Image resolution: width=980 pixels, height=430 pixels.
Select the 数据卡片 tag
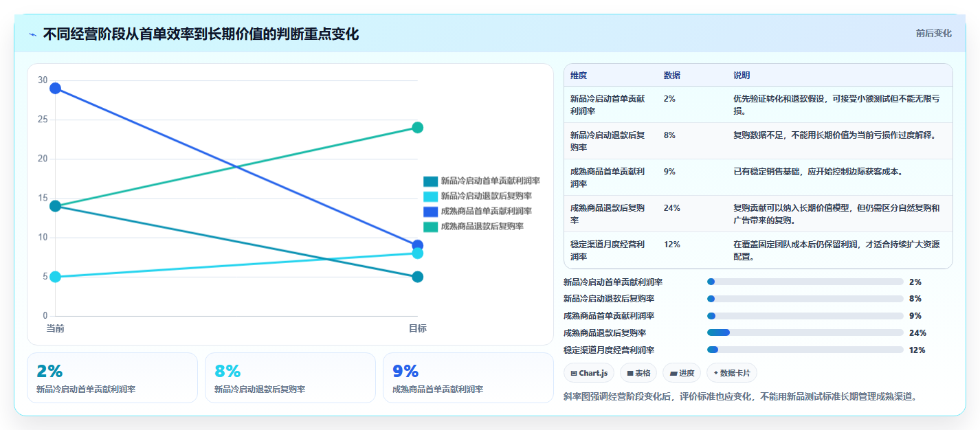click(x=732, y=373)
